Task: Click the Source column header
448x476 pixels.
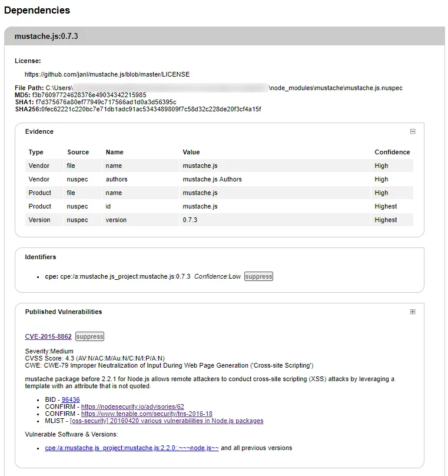Action: click(78, 152)
